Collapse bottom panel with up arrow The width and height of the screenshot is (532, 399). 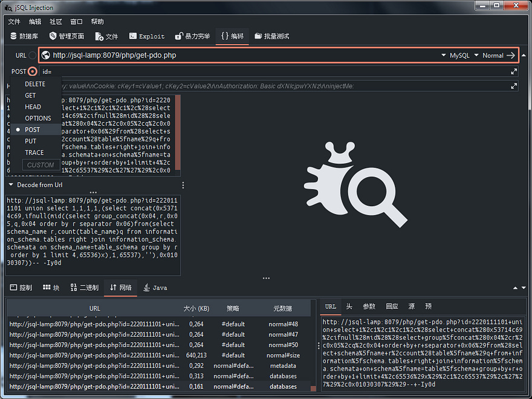coord(515,288)
